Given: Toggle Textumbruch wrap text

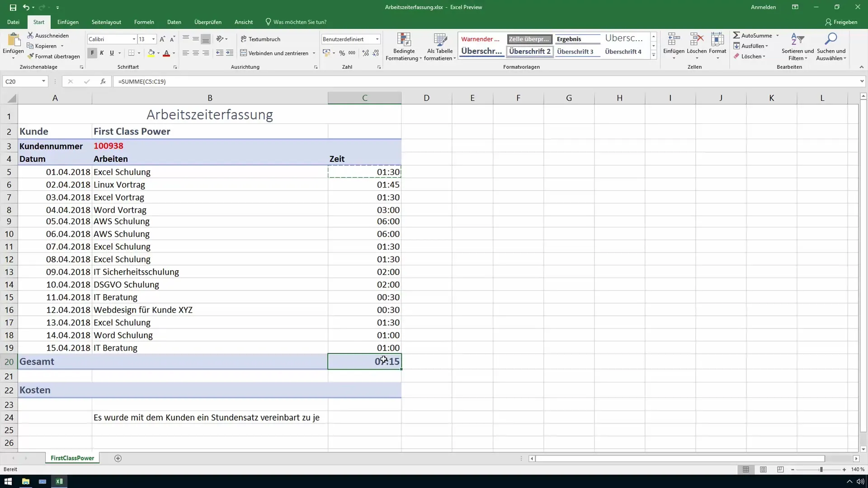Looking at the screenshot, I should [260, 39].
